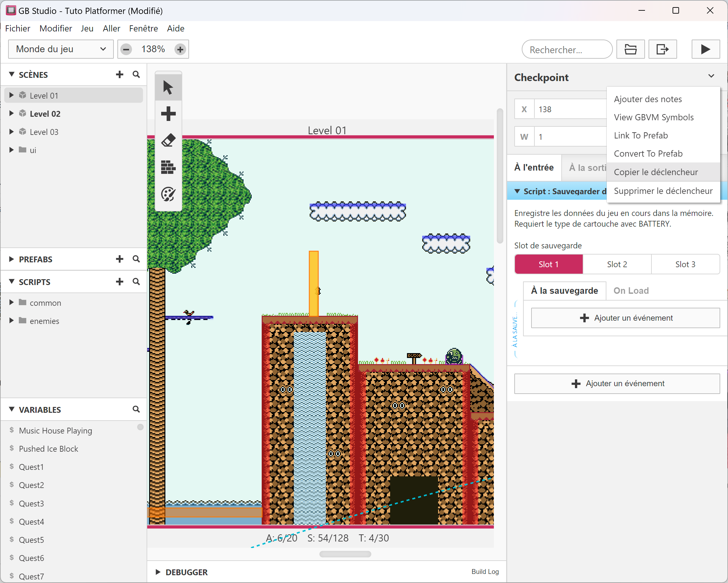The image size is (728, 583).
Task: Select save Slot 1
Action: pyautogui.click(x=548, y=264)
